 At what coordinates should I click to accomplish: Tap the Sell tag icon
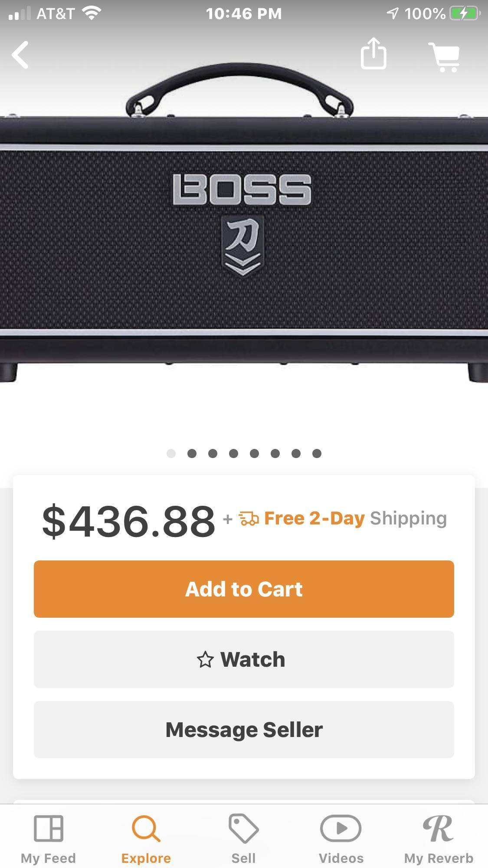243,829
